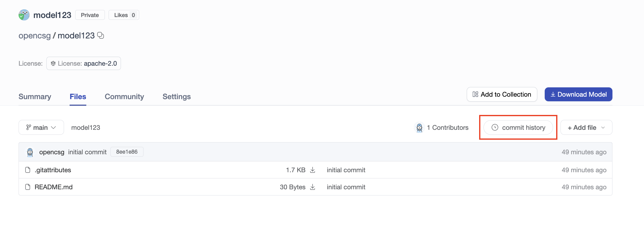The height and width of the screenshot is (228, 644).
Task: Copy the opencsg/model123 repository path
Action: (x=101, y=35)
